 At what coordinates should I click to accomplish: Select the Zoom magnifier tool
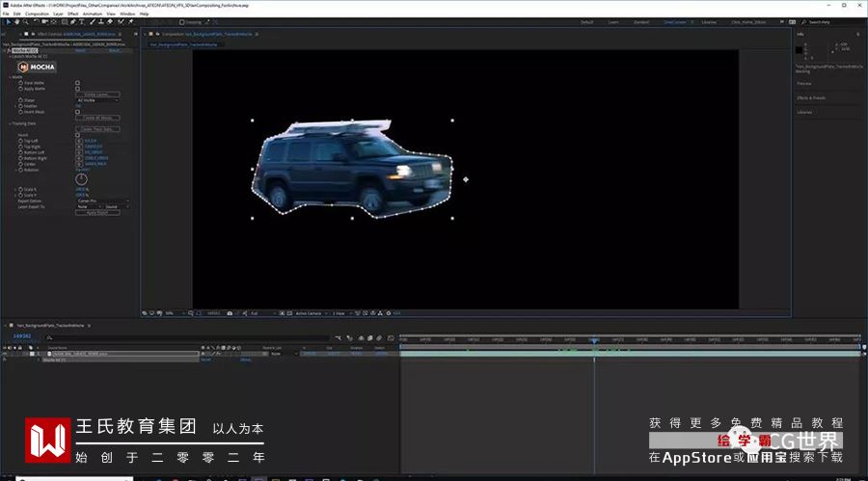[25, 21]
